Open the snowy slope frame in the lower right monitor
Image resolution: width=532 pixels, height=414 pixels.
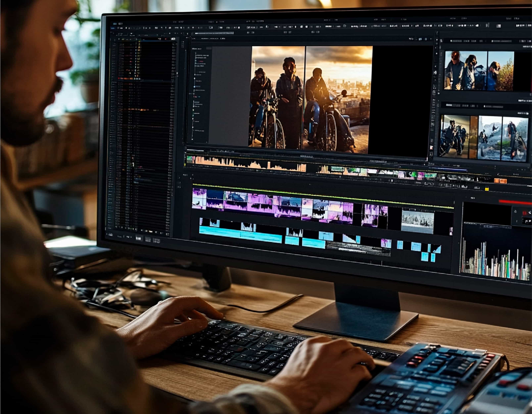[490, 138]
